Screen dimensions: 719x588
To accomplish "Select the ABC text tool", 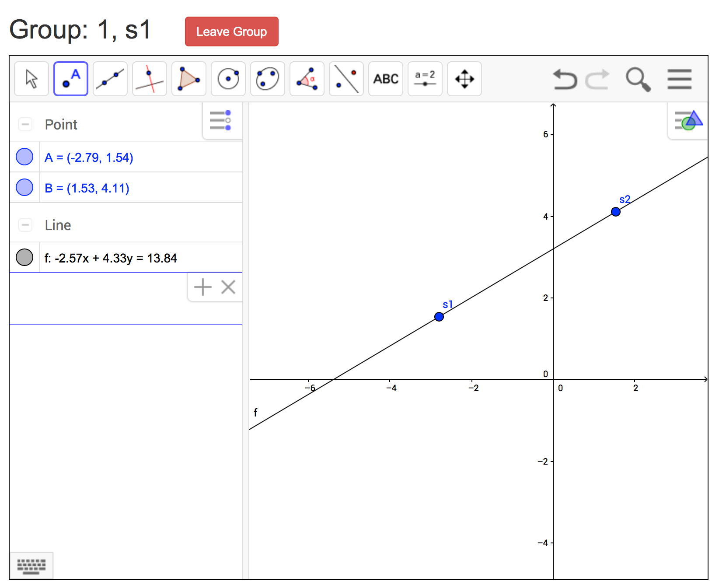I will pyautogui.click(x=385, y=79).
